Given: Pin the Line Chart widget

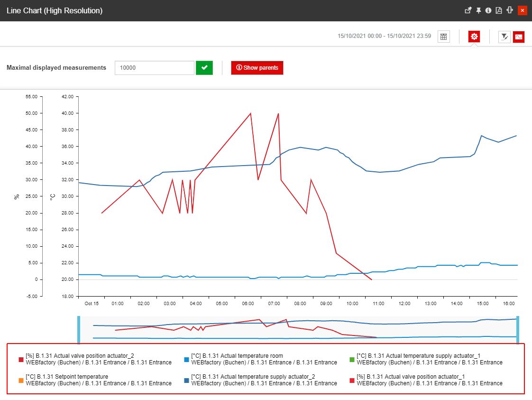Looking at the screenshot, I should [x=478, y=10].
